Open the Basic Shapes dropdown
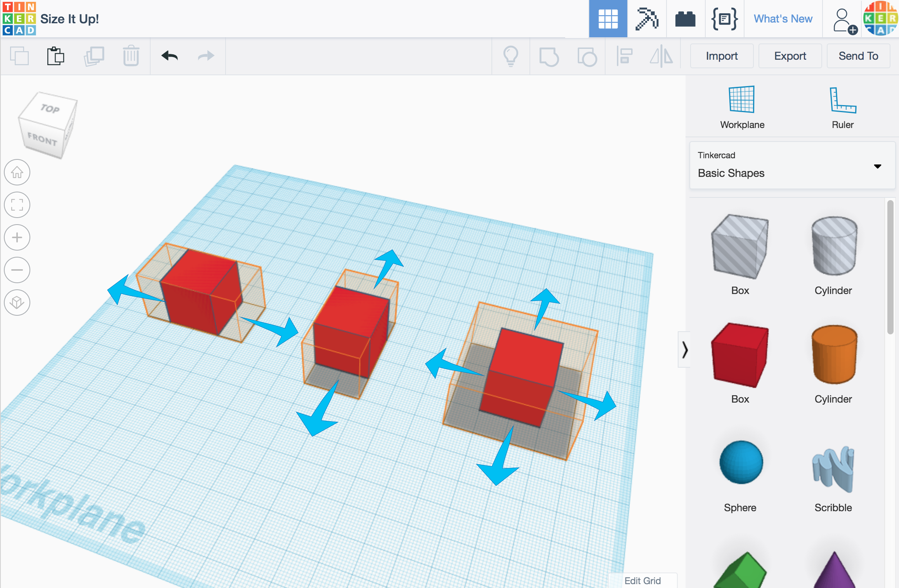Viewport: 899px width, 588px height. 792,165
